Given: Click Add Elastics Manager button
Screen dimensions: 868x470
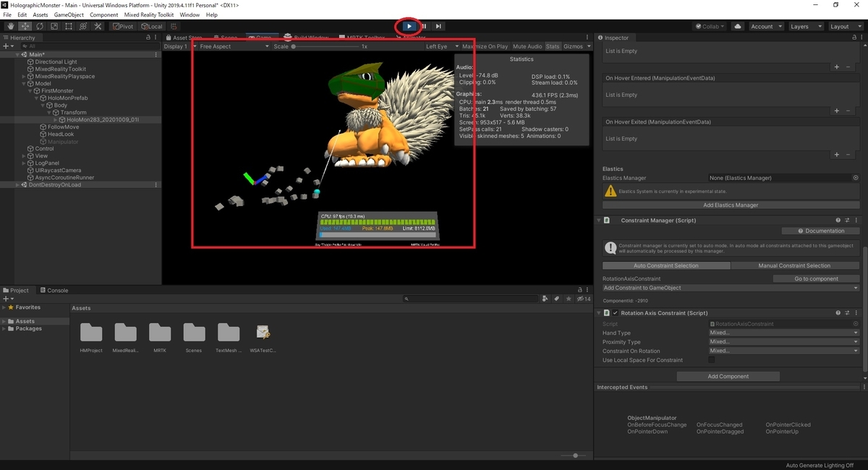Looking at the screenshot, I should coord(731,205).
